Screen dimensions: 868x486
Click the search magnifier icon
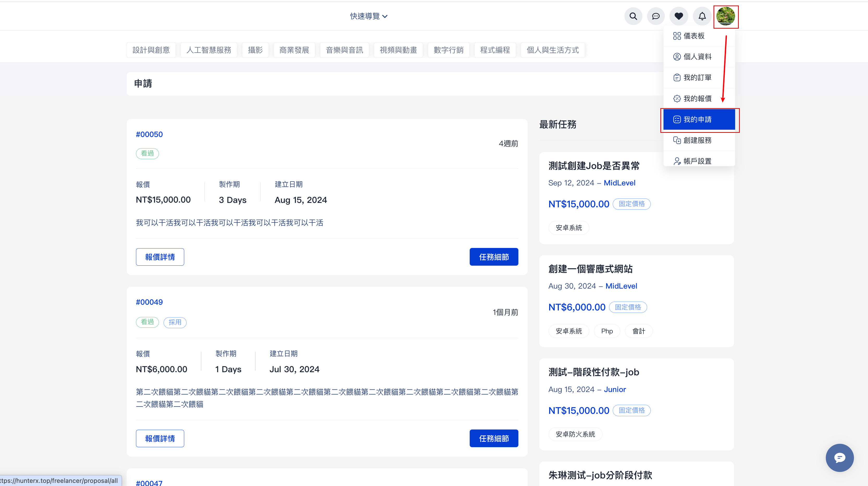point(633,16)
